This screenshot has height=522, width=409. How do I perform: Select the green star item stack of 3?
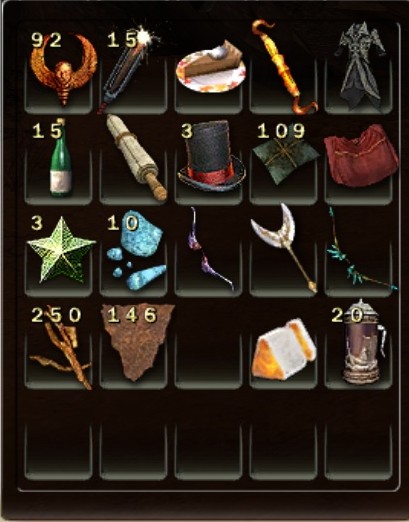click(61, 251)
